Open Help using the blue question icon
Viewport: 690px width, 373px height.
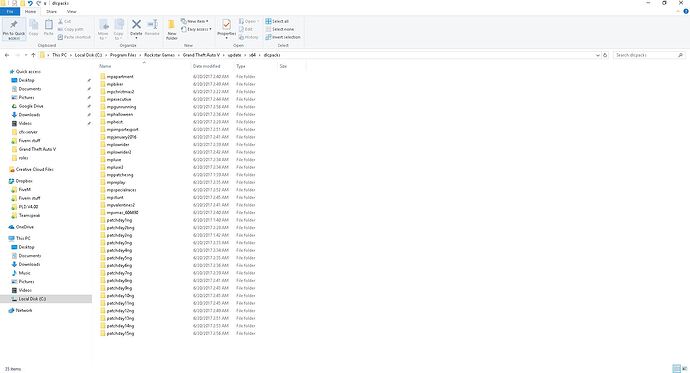pos(686,11)
